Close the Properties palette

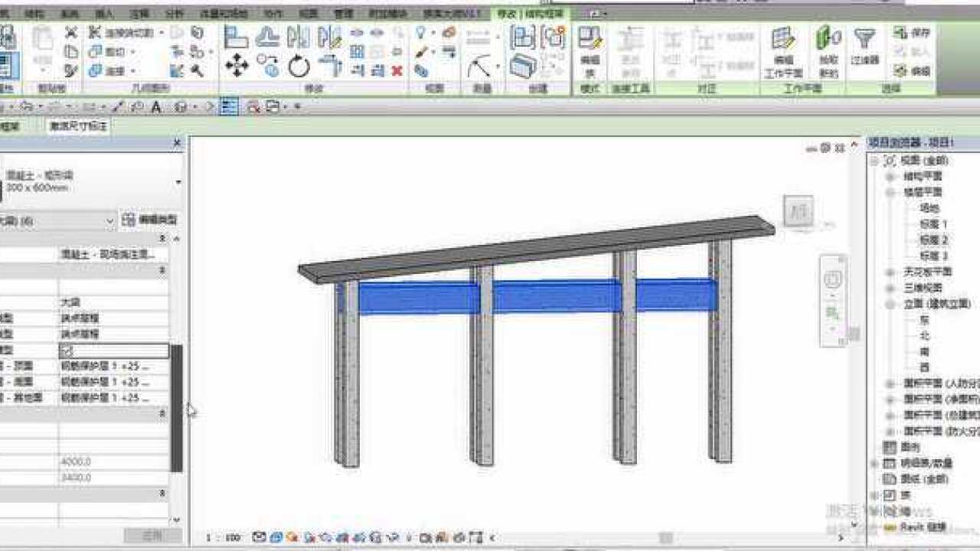tap(177, 143)
